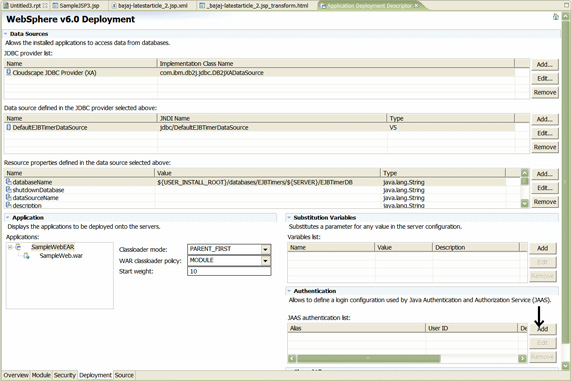Image resolution: width=572 pixels, height=381 pixels.
Task: Click the shutdownDatabase property icon
Action: pos(9,189)
